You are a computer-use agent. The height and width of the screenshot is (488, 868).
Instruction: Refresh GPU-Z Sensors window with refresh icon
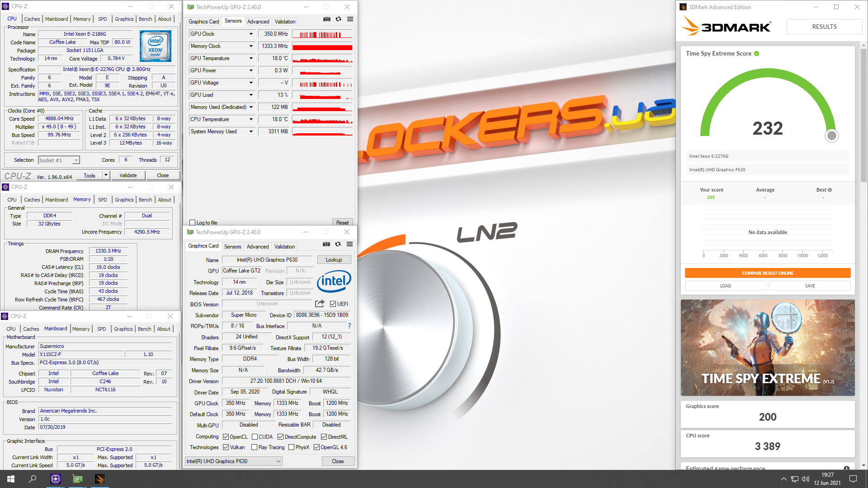(x=338, y=19)
